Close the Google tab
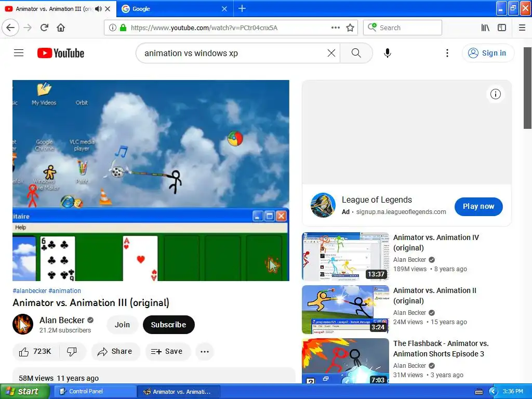This screenshot has width=532, height=399. (224, 9)
